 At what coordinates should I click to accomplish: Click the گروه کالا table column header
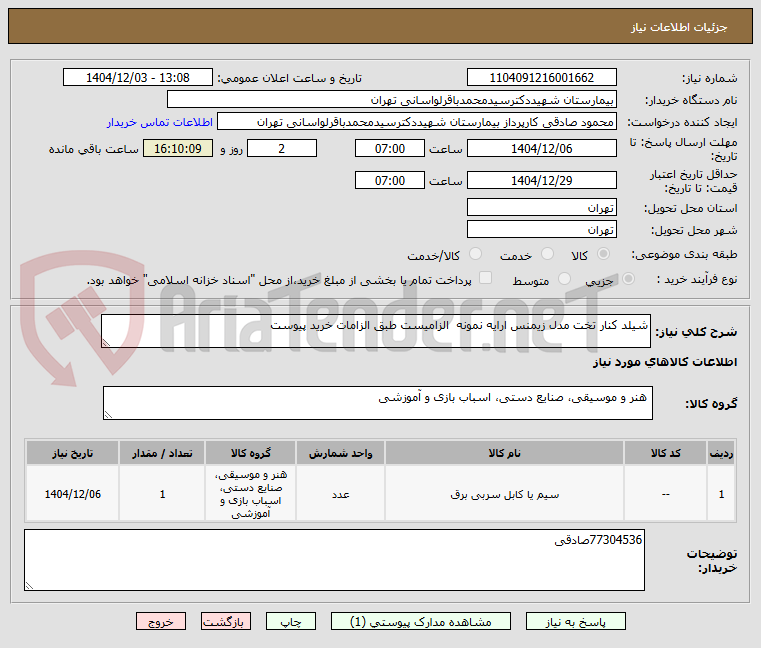coord(250,453)
